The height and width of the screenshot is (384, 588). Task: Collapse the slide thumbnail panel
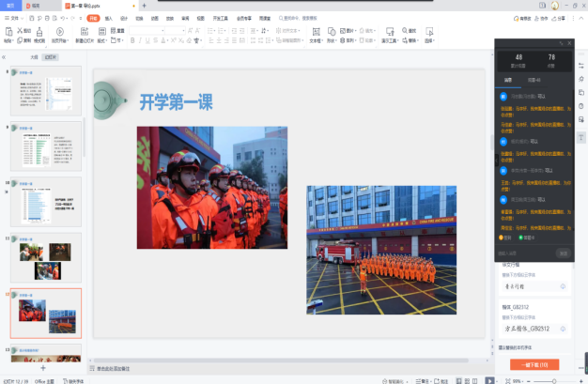[x=6, y=57]
